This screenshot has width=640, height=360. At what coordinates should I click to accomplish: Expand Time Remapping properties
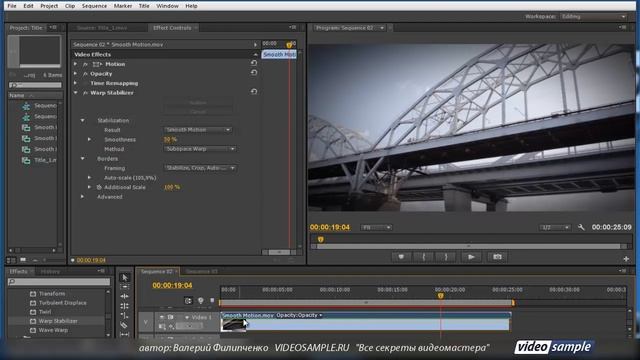76,83
